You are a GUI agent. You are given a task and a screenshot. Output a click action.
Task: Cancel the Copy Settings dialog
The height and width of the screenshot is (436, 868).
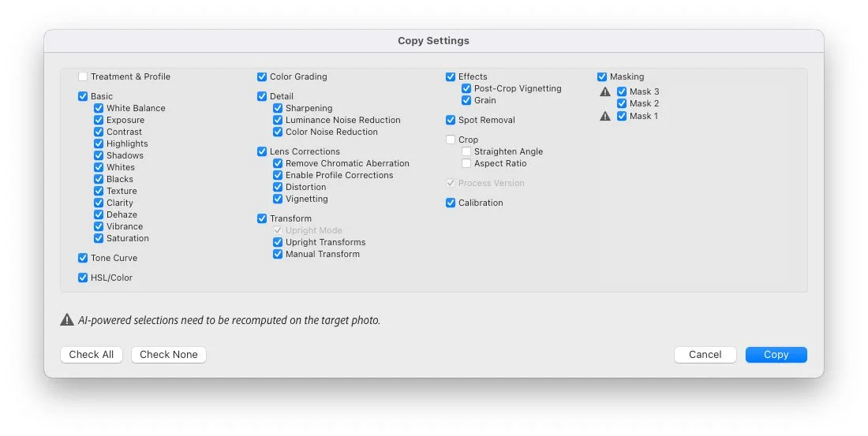click(705, 355)
